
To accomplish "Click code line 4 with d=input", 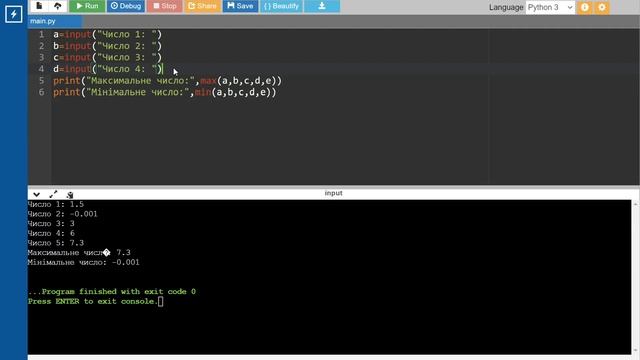I will [107, 69].
